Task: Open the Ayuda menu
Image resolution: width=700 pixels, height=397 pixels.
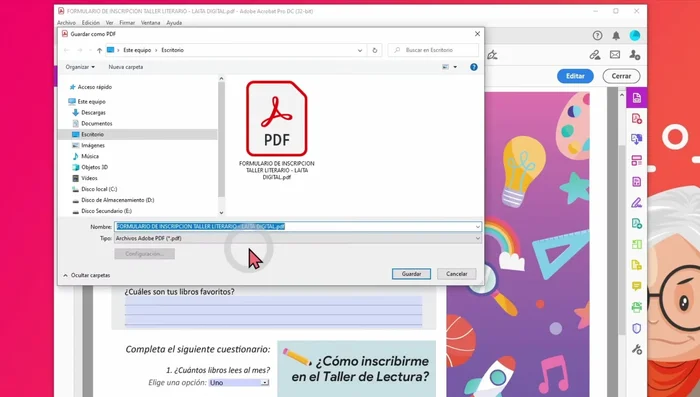Action: [x=174, y=23]
